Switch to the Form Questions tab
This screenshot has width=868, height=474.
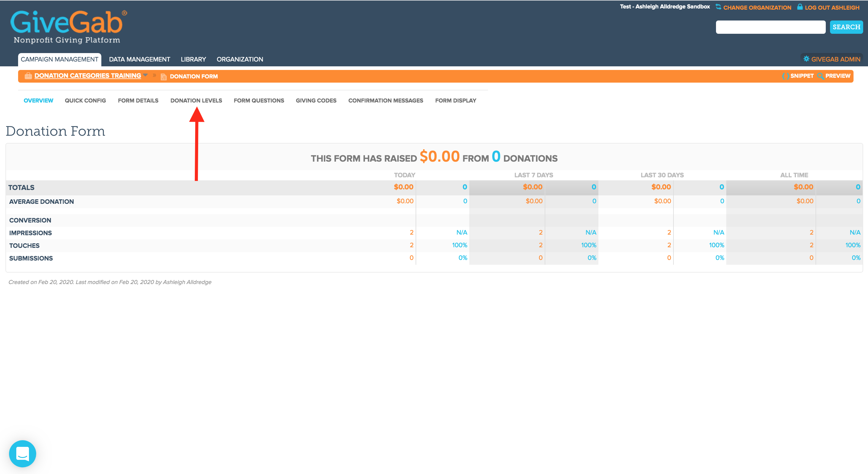point(259,100)
